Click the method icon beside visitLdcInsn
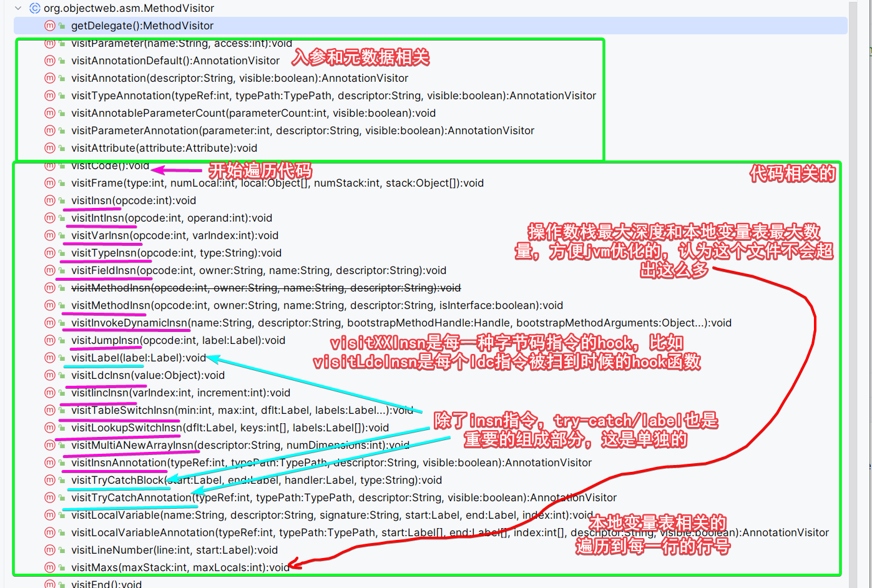The image size is (872, 588). tap(50, 375)
